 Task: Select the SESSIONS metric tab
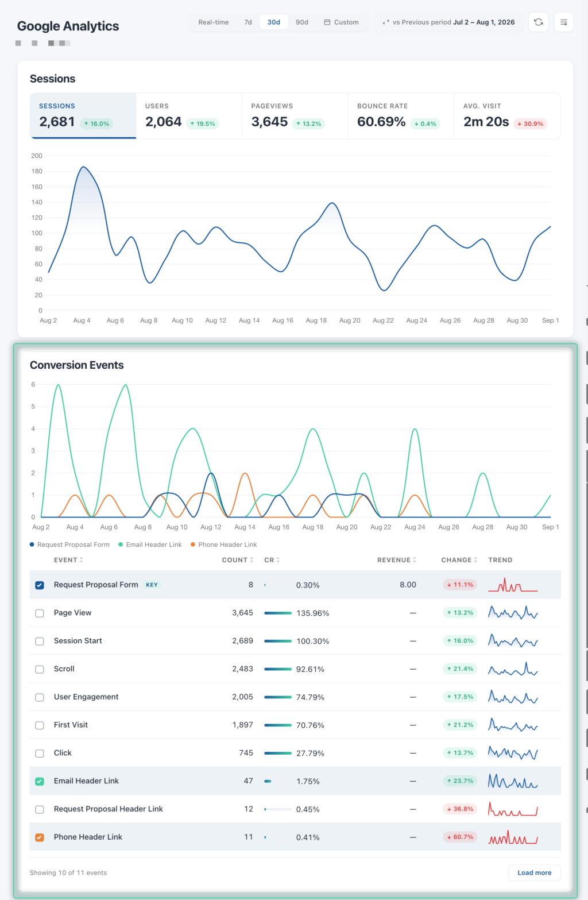coord(83,115)
